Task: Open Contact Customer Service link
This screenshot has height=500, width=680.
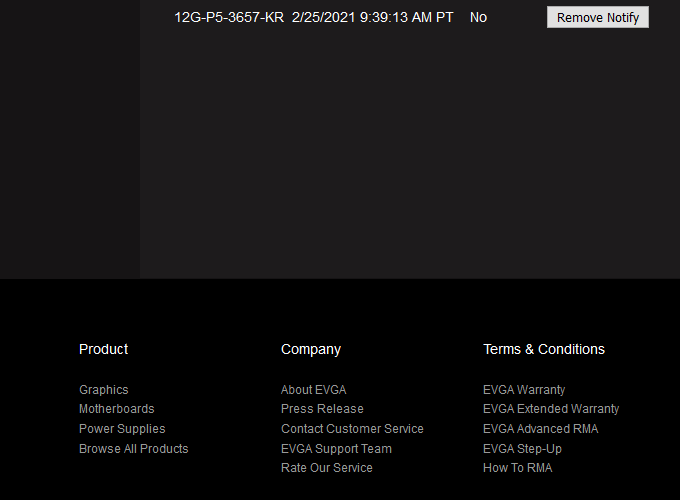Action: click(x=352, y=429)
